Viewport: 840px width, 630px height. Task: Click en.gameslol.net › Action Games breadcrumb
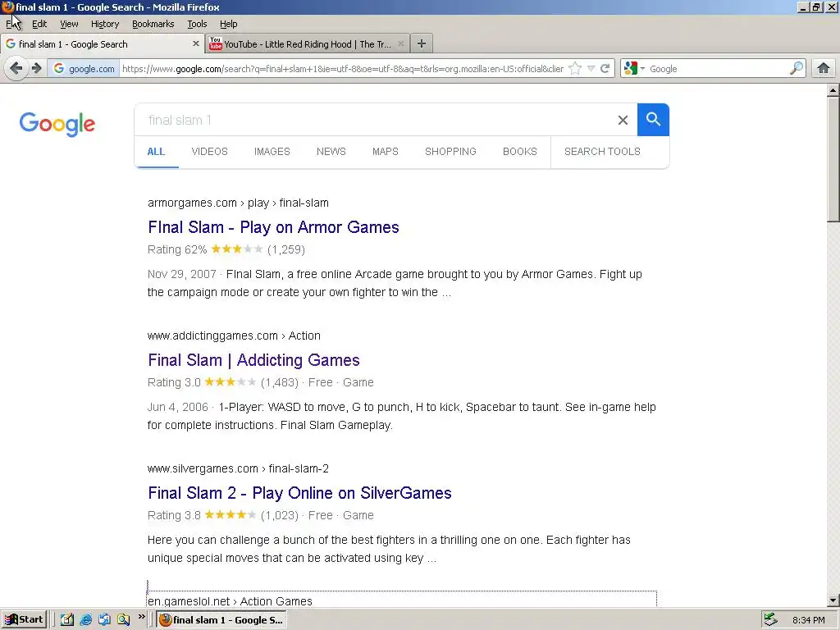click(x=230, y=601)
